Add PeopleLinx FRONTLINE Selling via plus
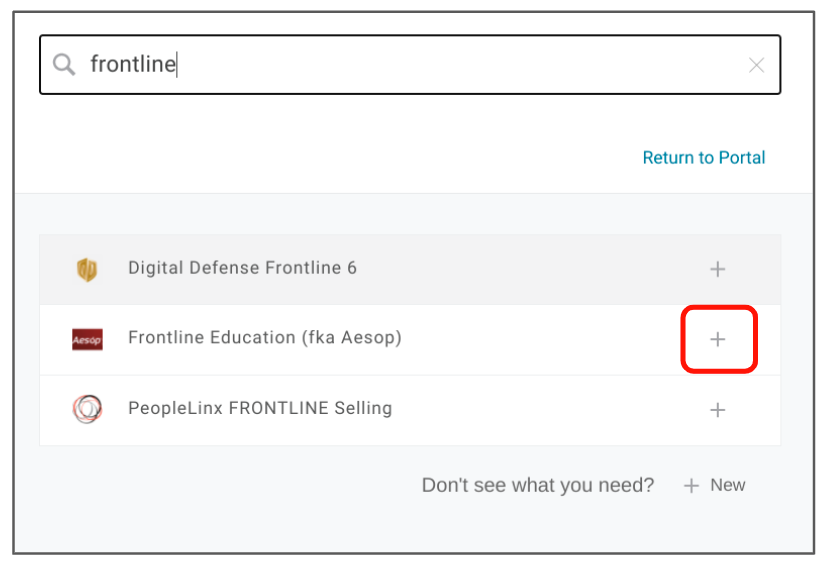The width and height of the screenshot is (829, 567). (717, 410)
